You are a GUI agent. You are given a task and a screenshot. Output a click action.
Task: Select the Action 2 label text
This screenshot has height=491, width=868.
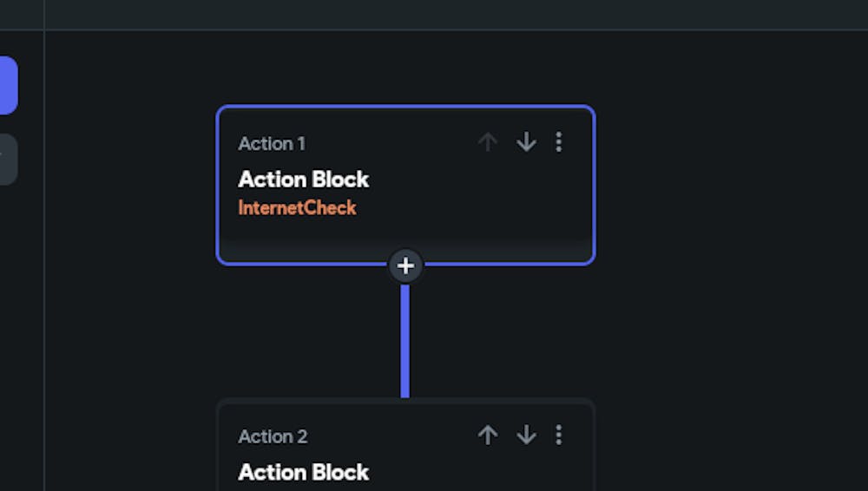click(273, 436)
